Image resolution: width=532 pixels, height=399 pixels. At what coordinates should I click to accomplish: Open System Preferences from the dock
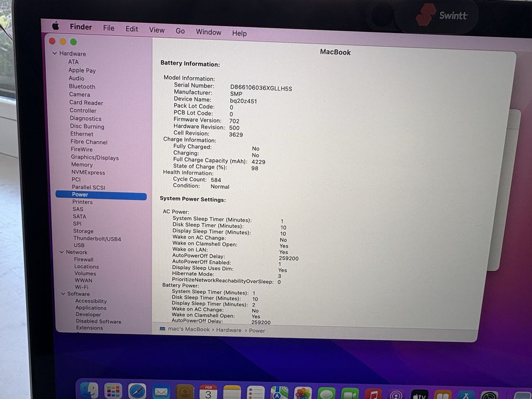[489, 396]
